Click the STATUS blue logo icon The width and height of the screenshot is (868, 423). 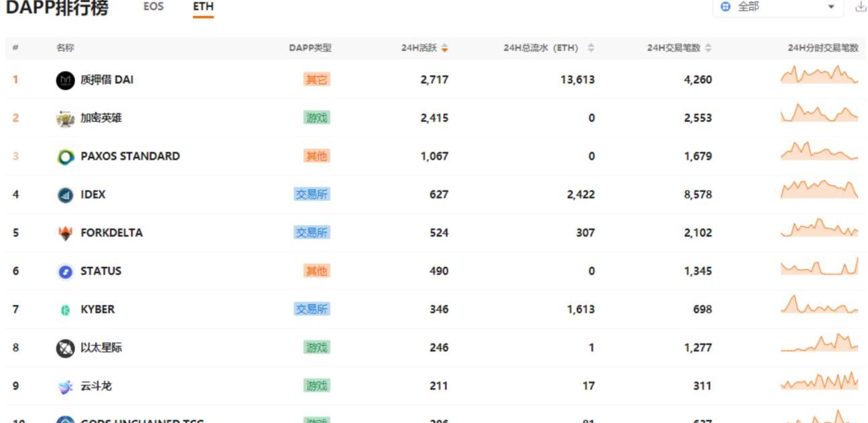click(65, 271)
